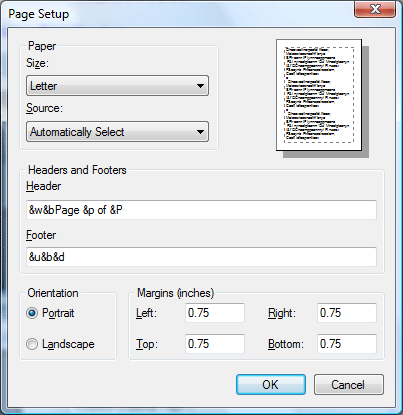Click the Top margin value field
Screen dimensions: 403x415
click(215, 344)
